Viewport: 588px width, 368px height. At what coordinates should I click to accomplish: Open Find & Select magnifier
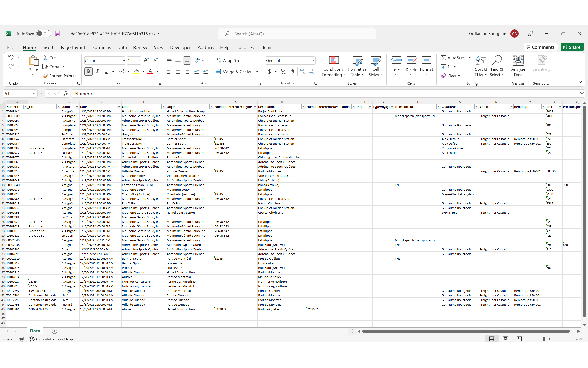click(x=497, y=66)
